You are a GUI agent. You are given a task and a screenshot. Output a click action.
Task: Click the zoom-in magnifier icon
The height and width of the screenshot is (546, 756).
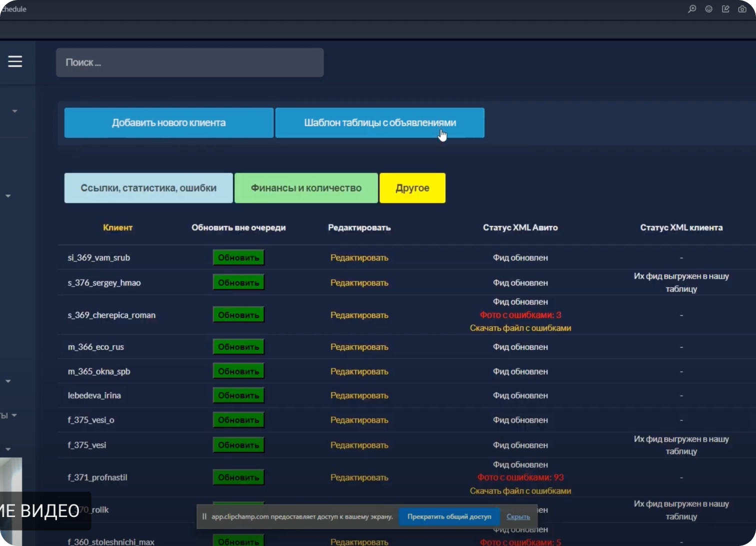click(692, 9)
